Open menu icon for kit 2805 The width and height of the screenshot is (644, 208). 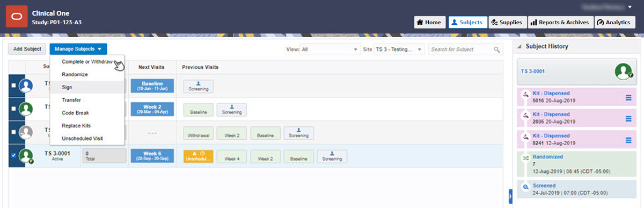click(629, 119)
